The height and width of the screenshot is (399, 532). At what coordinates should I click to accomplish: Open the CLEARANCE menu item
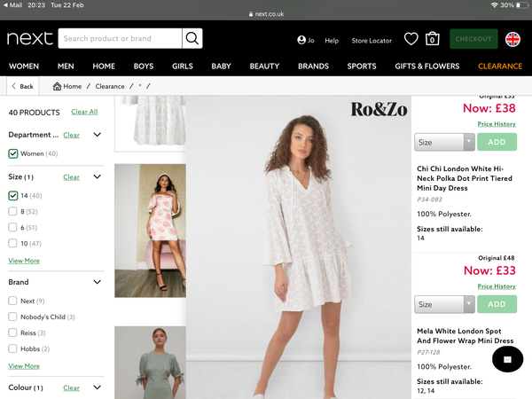click(x=500, y=66)
